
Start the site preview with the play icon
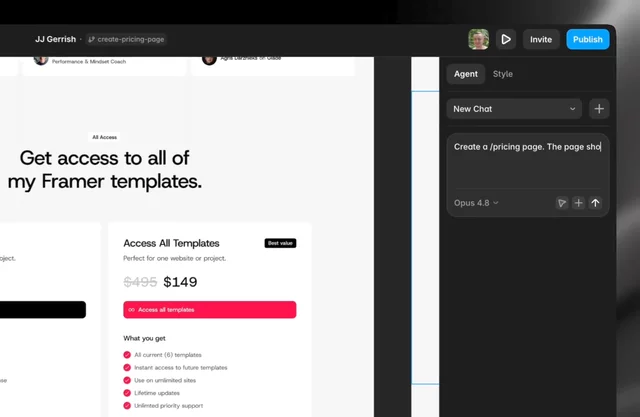click(x=506, y=39)
